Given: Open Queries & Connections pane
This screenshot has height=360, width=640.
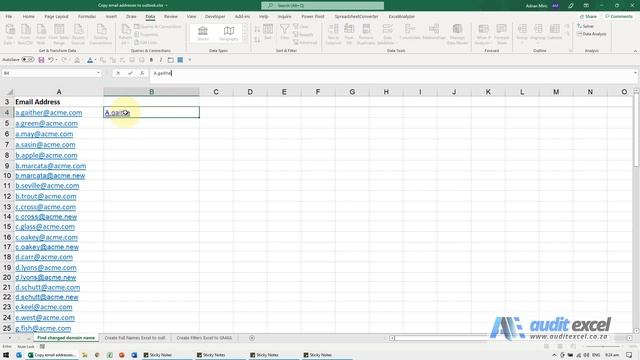Looking at the screenshot, I should [x=158, y=27].
